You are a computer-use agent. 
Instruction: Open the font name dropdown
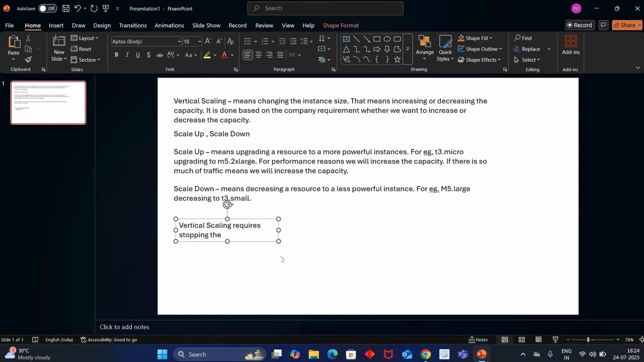[x=179, y=41]
